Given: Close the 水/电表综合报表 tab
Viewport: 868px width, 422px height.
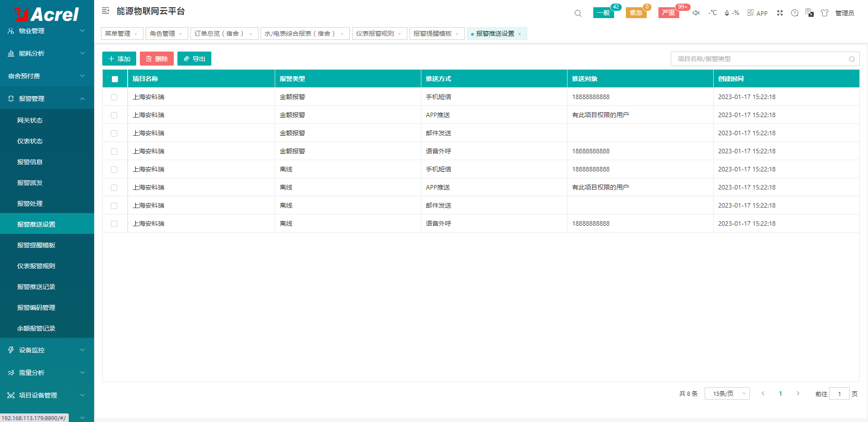Looking at the screenshot, I should [342, 34].
